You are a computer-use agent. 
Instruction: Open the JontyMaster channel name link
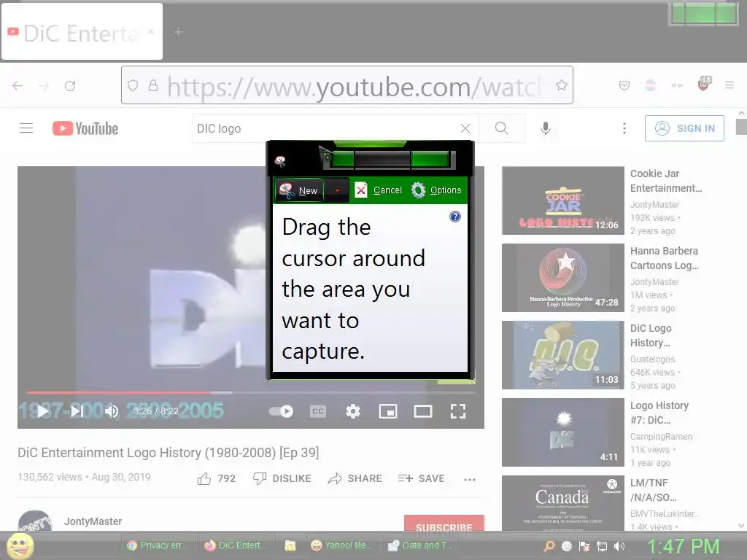coord(93,521)
